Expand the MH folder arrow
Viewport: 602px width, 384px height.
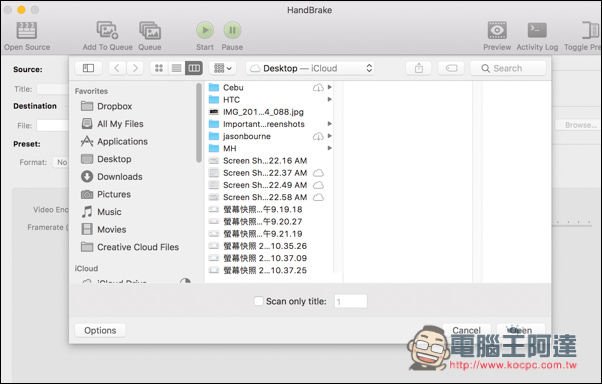(329, 148)
